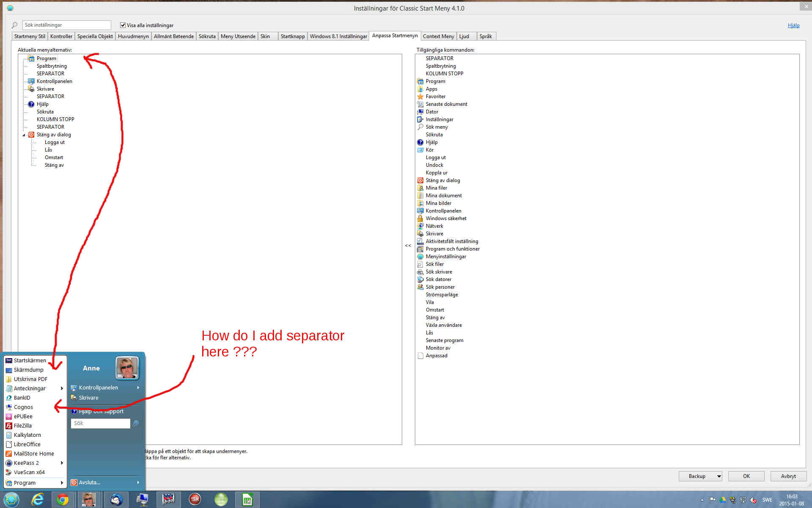Expand the Avsluta submenu arrow
812x508 pixels.
point(138,483)
